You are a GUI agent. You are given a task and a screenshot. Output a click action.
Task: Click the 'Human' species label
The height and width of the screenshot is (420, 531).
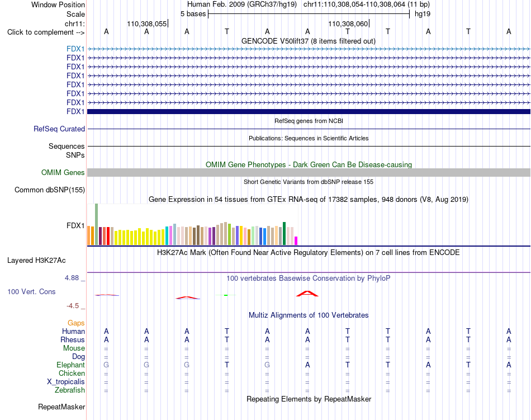pos(73,331)
